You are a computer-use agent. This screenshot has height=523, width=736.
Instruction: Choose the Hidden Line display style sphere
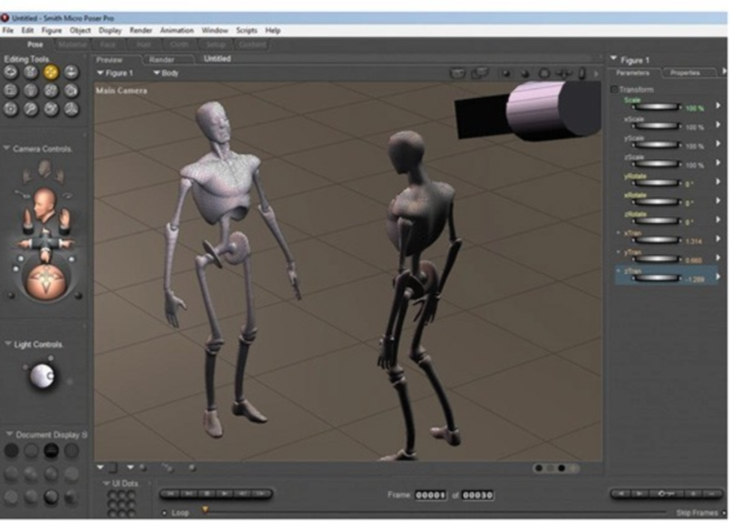[71, 451]
